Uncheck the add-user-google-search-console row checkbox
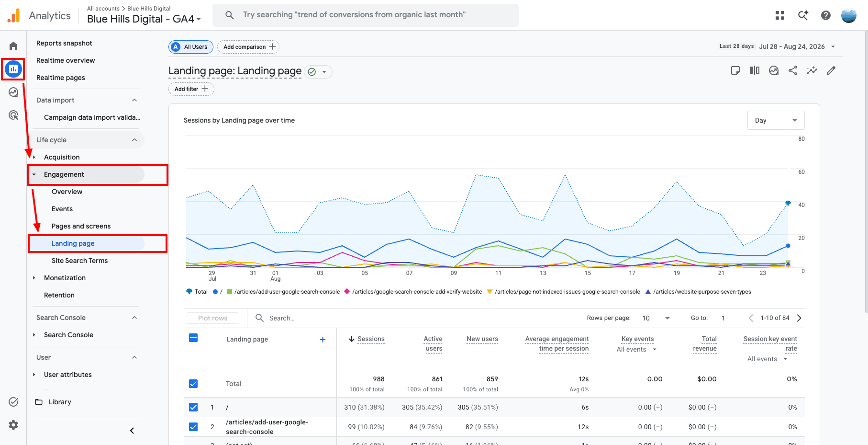868x445 pixels. pyautogui.click(x=193, y=427)
